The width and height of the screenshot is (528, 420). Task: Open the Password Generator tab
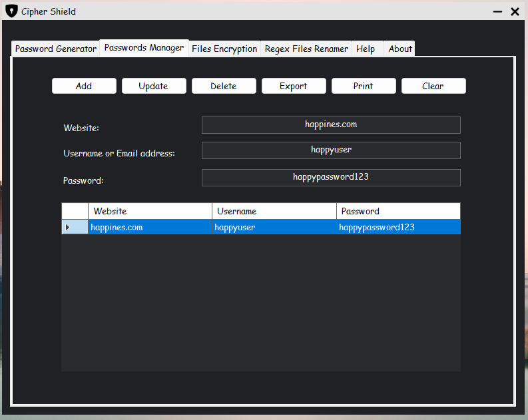[56, 49]
